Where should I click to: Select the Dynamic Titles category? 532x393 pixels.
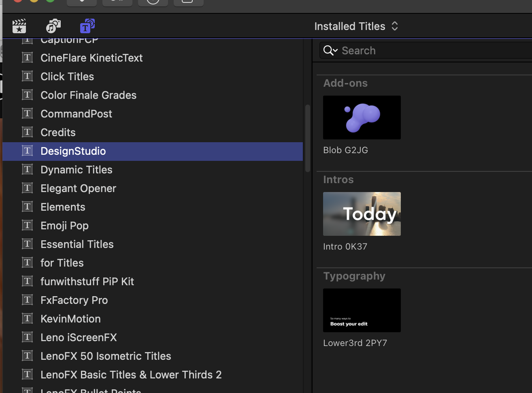tap(77, 170)
